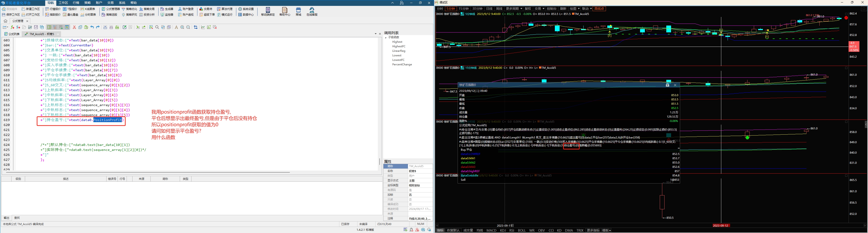Screen dimensions: 868x233
Task: Toggle the 5分钟 period button
Action: [451, 9]
